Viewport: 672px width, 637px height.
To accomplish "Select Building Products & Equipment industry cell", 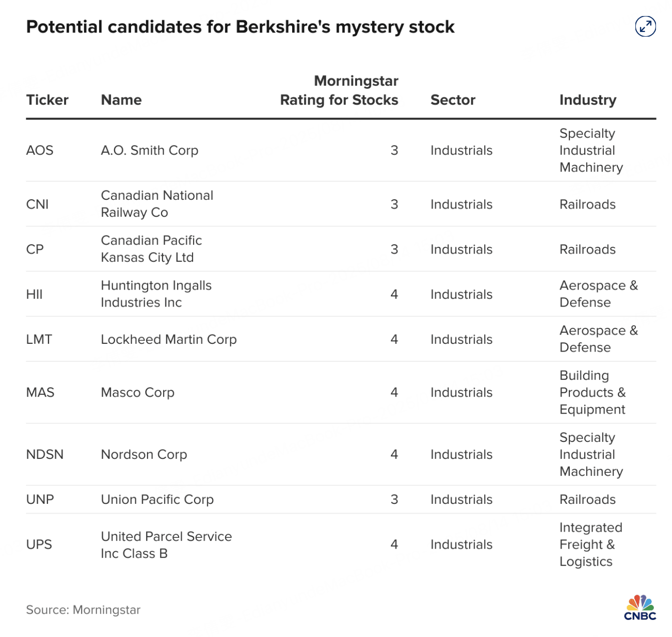I will [592, 392].
